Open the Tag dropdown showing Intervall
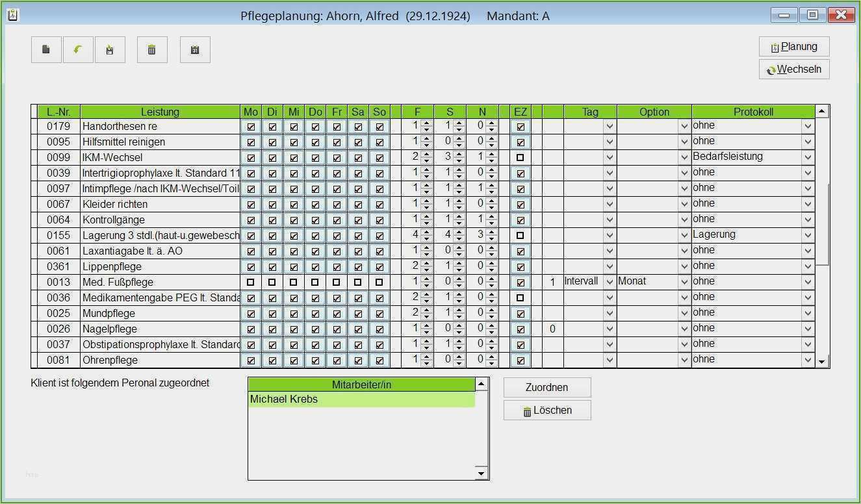 [609, 282]
